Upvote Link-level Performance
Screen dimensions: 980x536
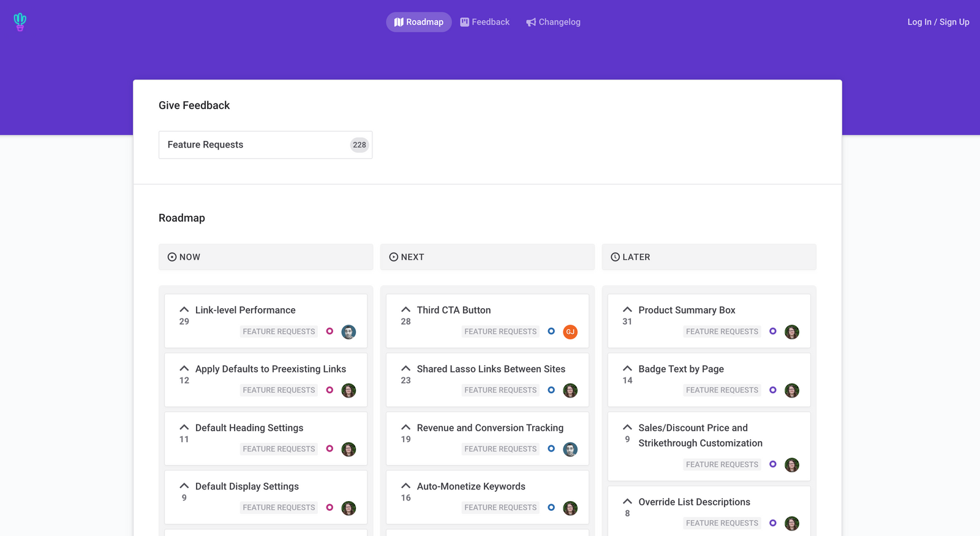184,310
